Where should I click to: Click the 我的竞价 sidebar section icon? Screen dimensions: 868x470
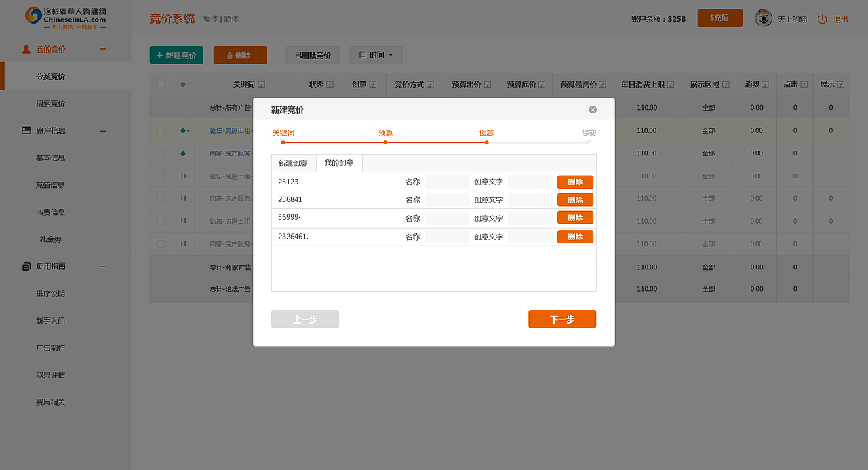[x=26, y=49]
